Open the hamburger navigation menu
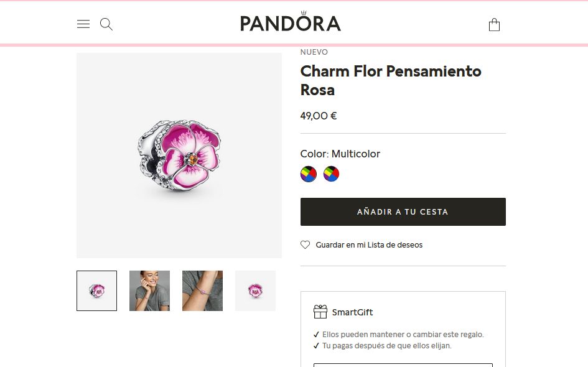 [83, 24]
